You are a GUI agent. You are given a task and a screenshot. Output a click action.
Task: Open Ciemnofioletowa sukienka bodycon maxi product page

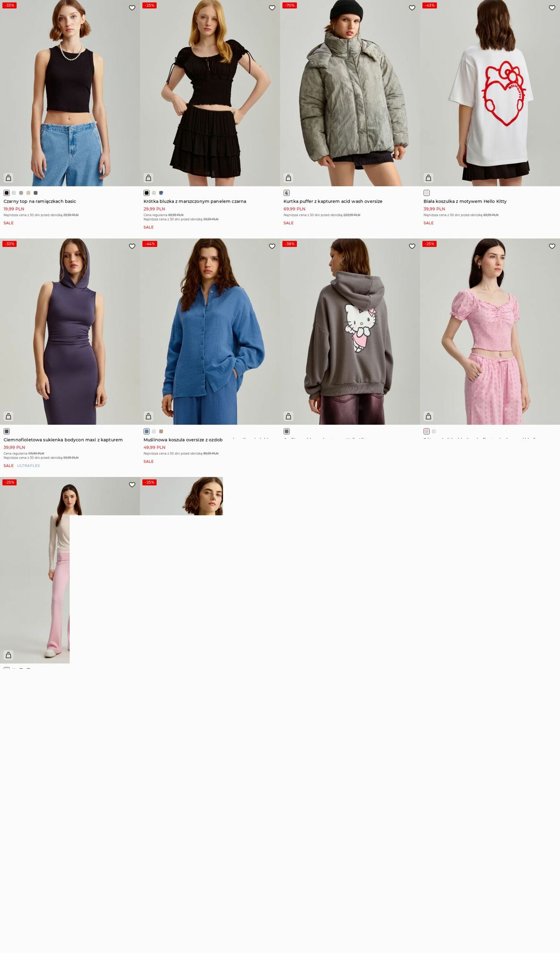(x=63, y=440)
